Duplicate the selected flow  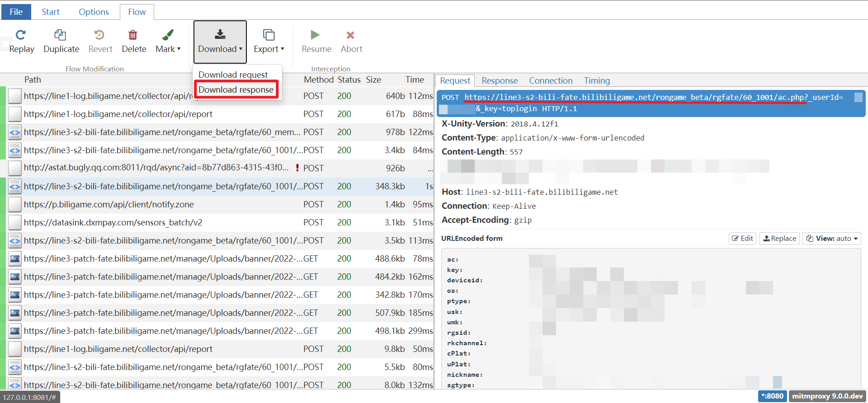[61, 35]
